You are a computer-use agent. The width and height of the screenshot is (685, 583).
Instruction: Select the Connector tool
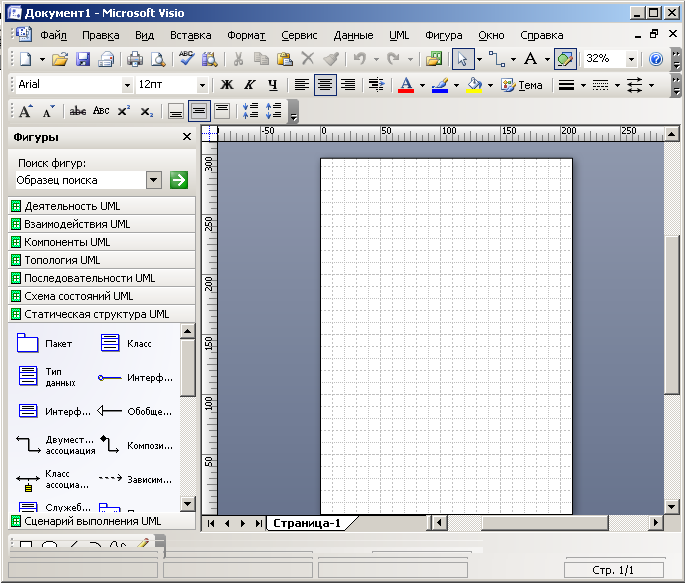[497, 59]
